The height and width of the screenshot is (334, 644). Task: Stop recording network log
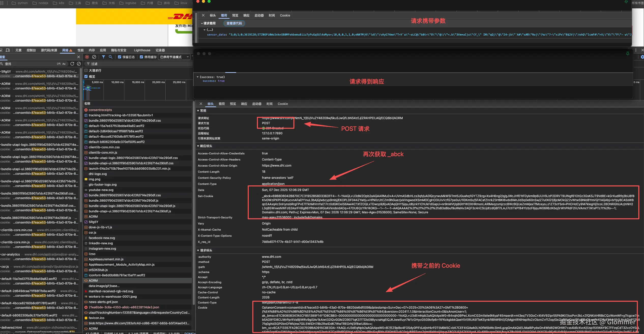tap(87, 57)
